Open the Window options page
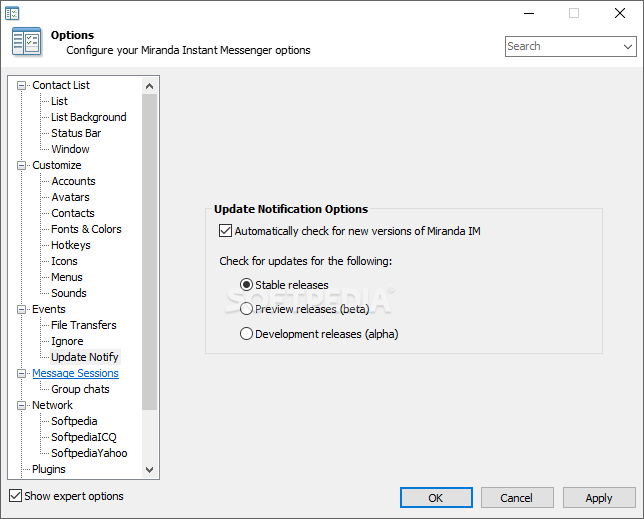Viewport: 644px width, 519px height. coord(70,149)
